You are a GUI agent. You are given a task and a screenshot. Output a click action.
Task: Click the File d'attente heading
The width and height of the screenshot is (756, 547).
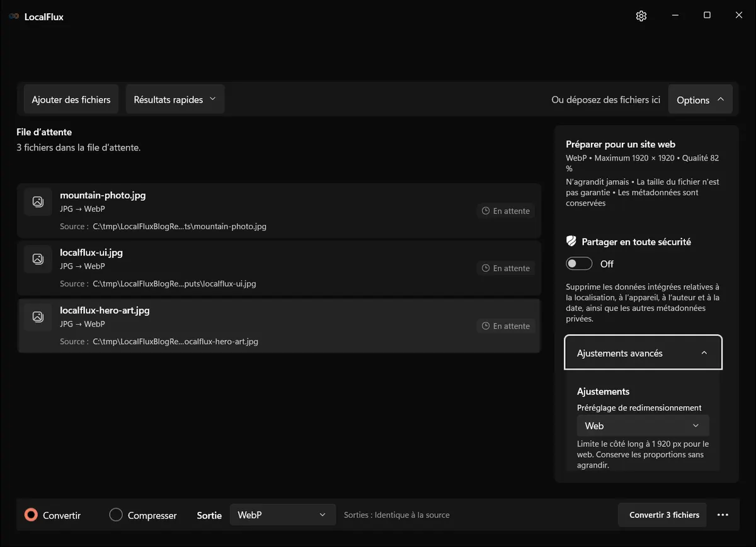pyautogui.click(x=44, y=132)
